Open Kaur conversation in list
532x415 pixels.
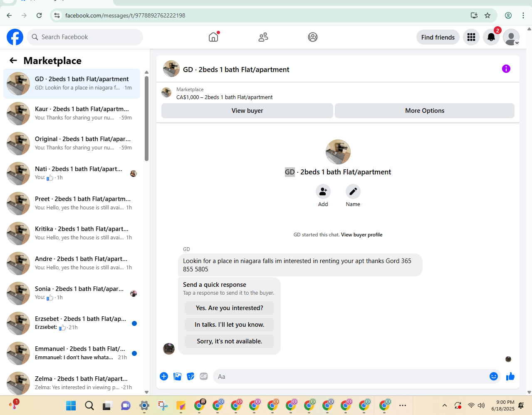pyautogui.click(x=72, y=114)
